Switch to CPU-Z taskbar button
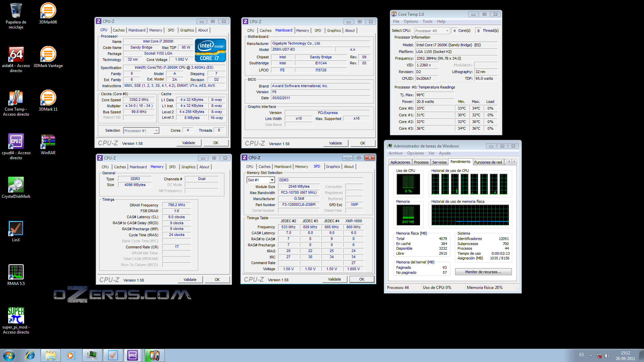The height and width of the screenshot is (362, 644). (x=133, y=355)
